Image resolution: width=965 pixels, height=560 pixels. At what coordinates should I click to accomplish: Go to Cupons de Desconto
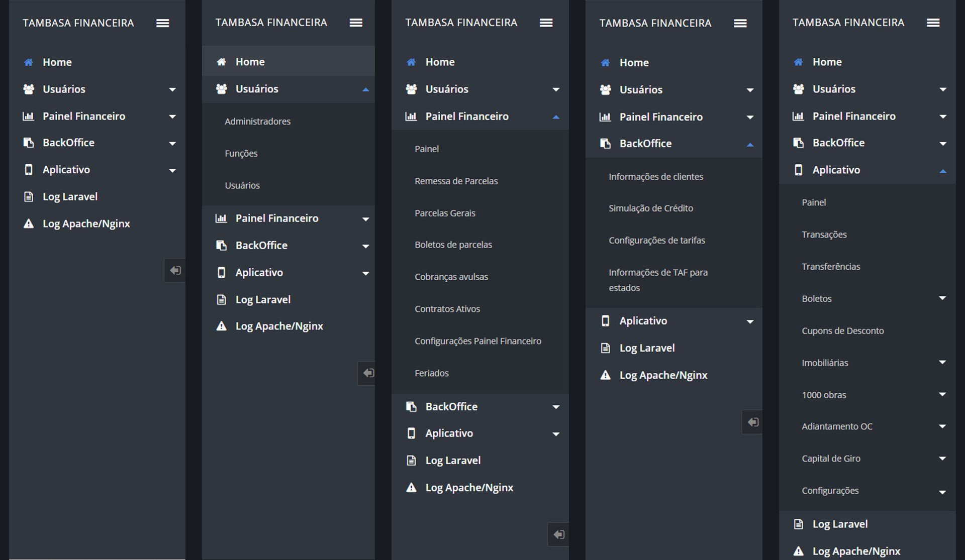(842, 331)
